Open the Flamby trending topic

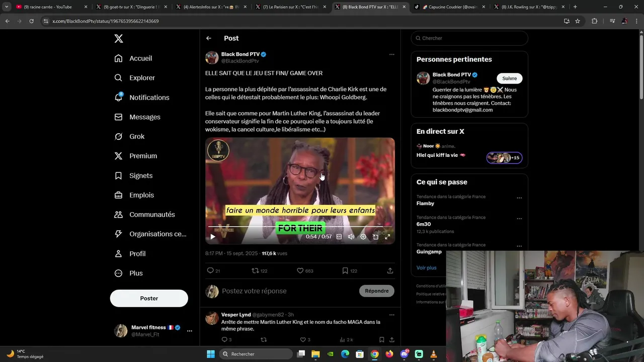click(425, 204)
